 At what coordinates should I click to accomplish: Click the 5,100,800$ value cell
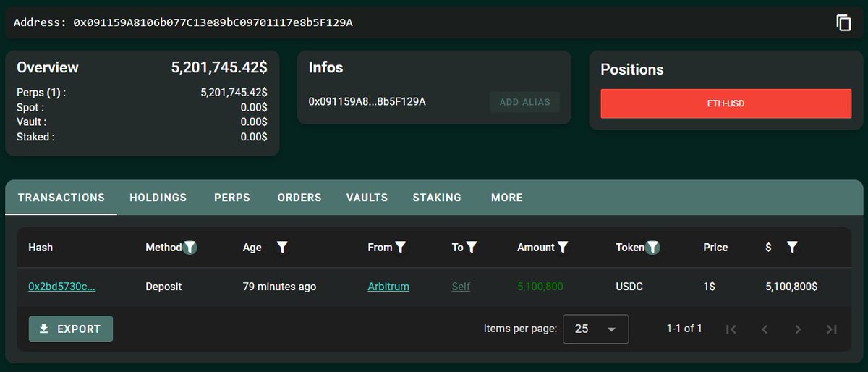pos(791,287)
